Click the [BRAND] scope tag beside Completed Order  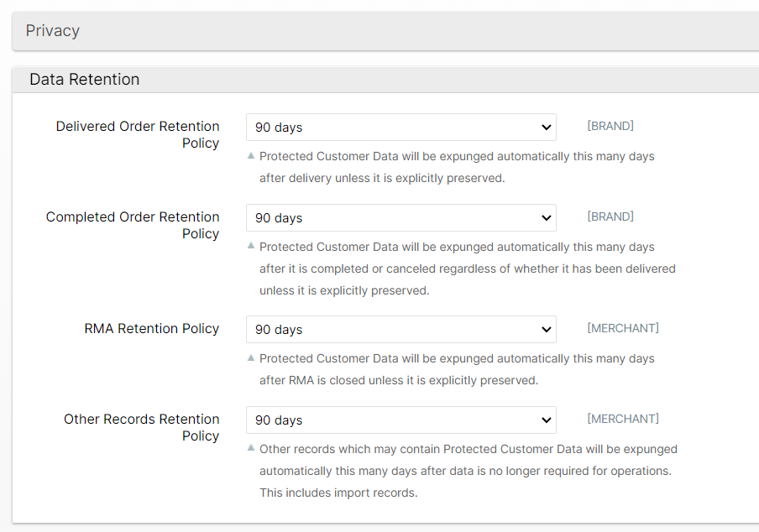(x=610, y=217)
